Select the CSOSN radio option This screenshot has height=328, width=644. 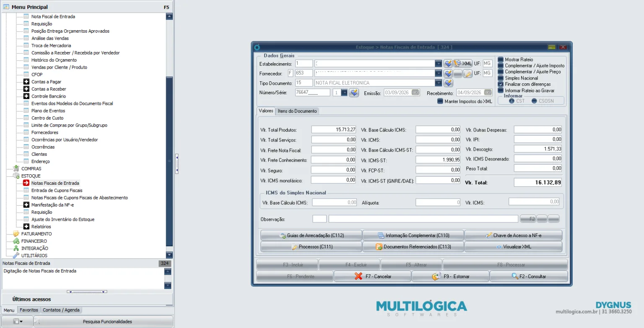[x=534, y=101]
